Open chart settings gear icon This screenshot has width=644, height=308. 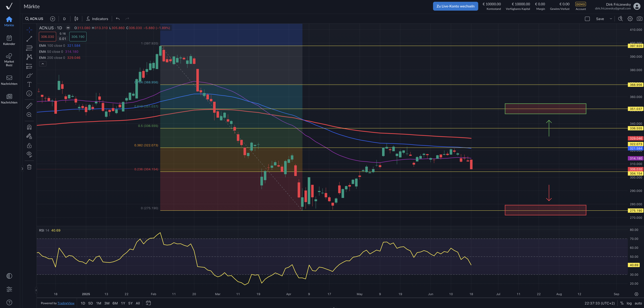[630, 19]
